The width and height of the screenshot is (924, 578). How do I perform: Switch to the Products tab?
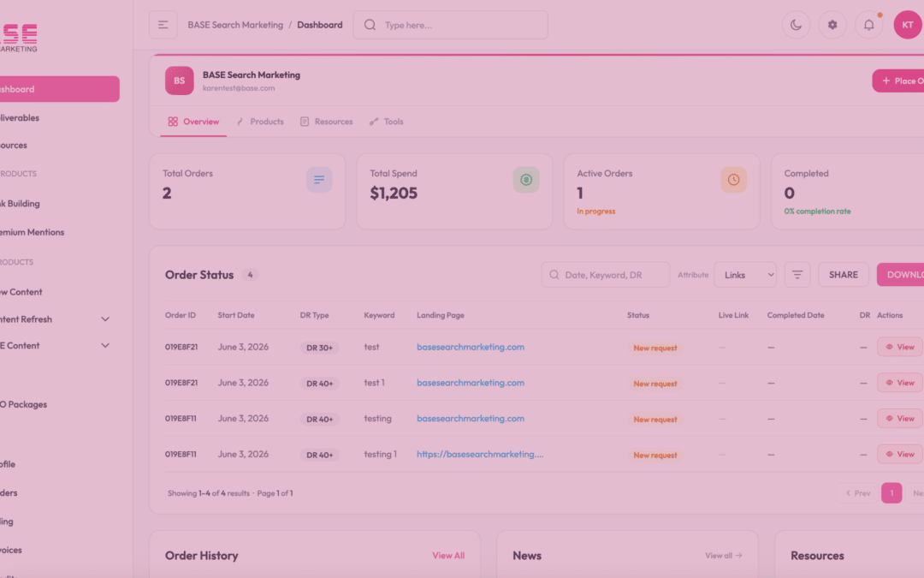[x=260, y=122]
